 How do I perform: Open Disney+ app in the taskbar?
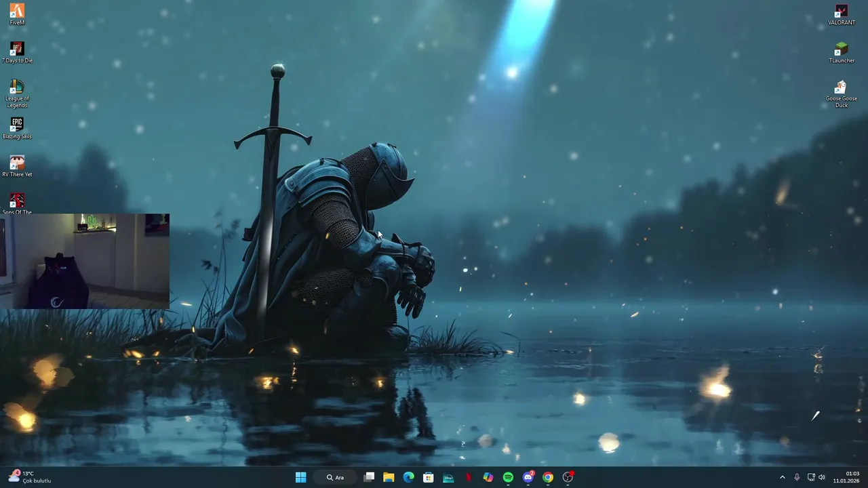[x=448, y=477]
